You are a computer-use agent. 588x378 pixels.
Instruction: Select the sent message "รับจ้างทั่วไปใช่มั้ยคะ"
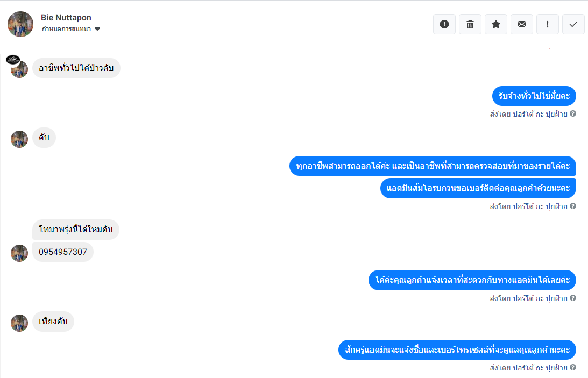pos(534,96)
